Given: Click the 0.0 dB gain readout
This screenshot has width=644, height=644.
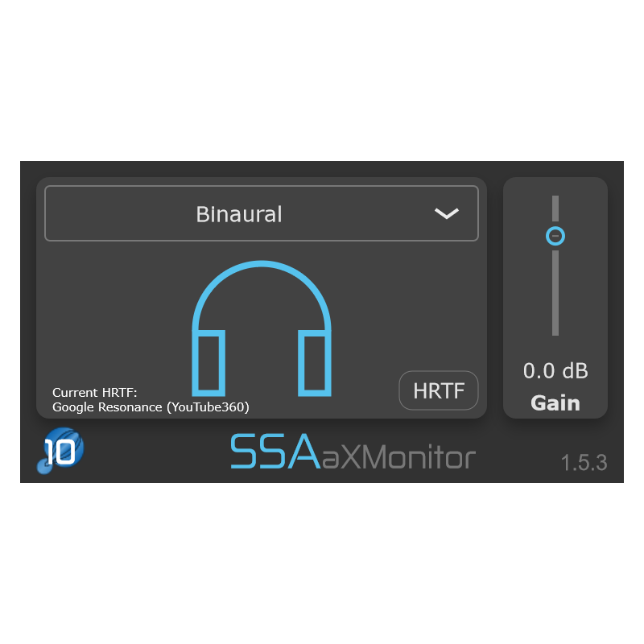Looking at the screenshot, I should point(555,371).
